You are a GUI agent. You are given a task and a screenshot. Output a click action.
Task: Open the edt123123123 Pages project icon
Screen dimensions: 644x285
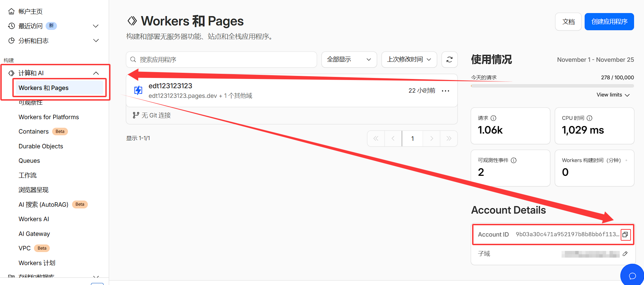(x=138, y=90)
